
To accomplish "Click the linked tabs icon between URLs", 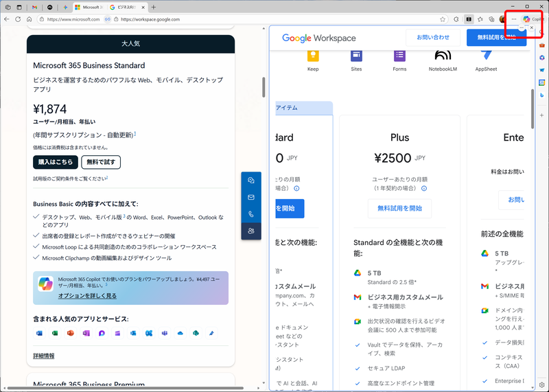I will tap(108, 19).
